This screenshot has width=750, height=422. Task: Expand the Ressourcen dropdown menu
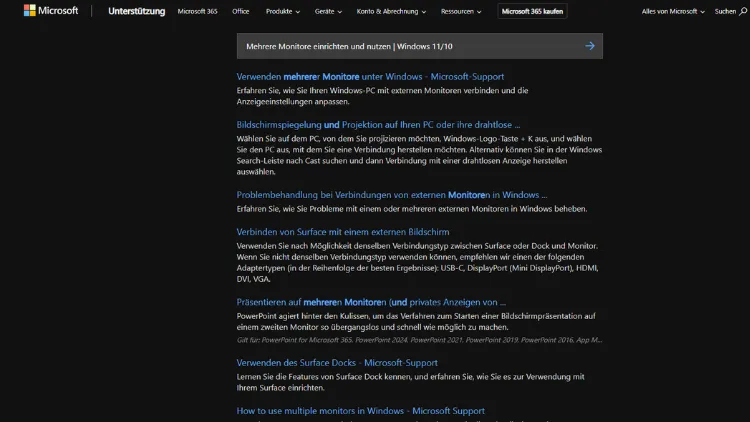pos(461,11)
